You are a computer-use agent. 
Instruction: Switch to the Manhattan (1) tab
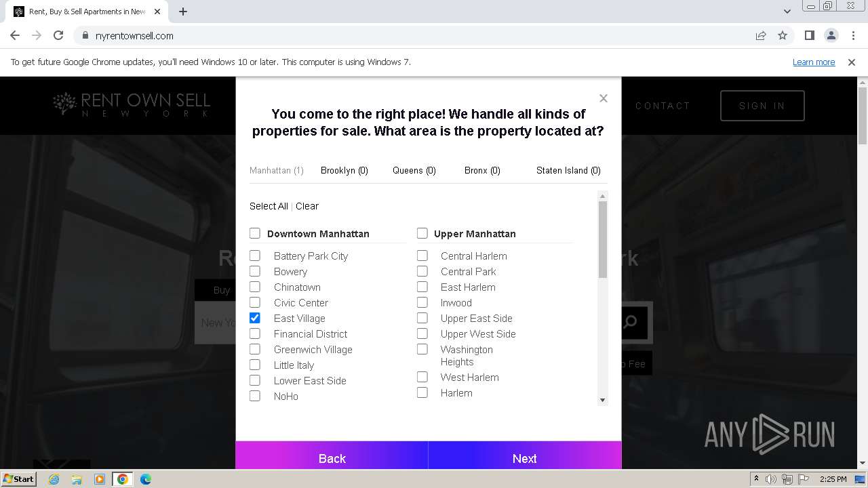pos(277,170)
